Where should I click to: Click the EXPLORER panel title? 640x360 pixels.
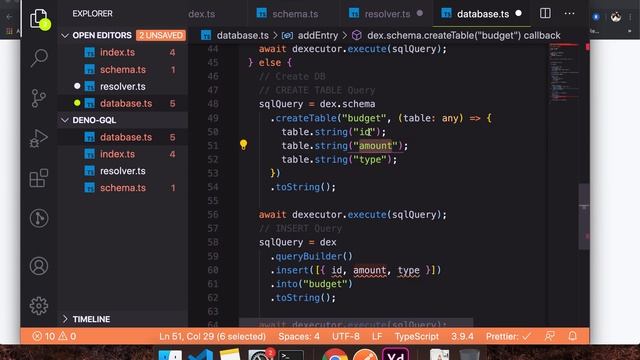coord(92,13)
